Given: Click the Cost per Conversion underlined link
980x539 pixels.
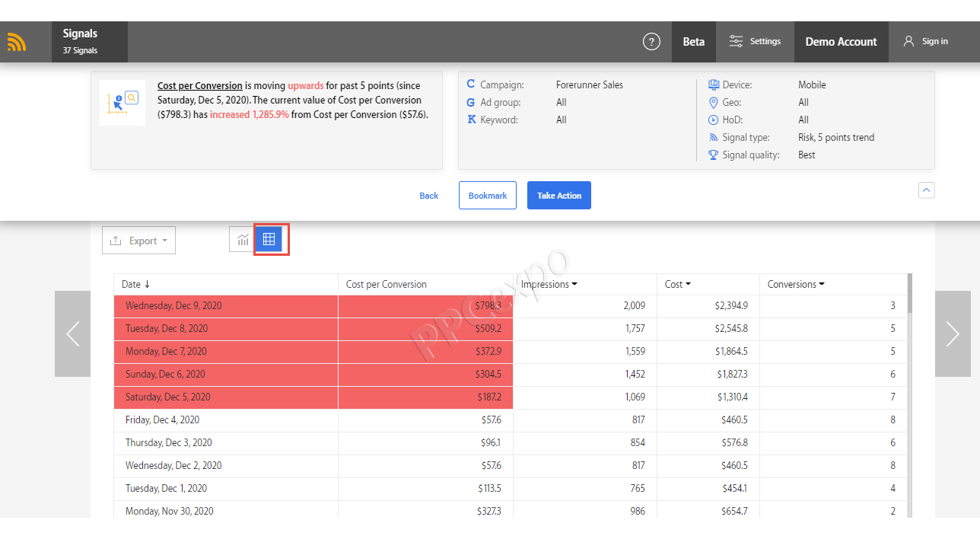Looking at the screenshot, I should coord(200,86).
